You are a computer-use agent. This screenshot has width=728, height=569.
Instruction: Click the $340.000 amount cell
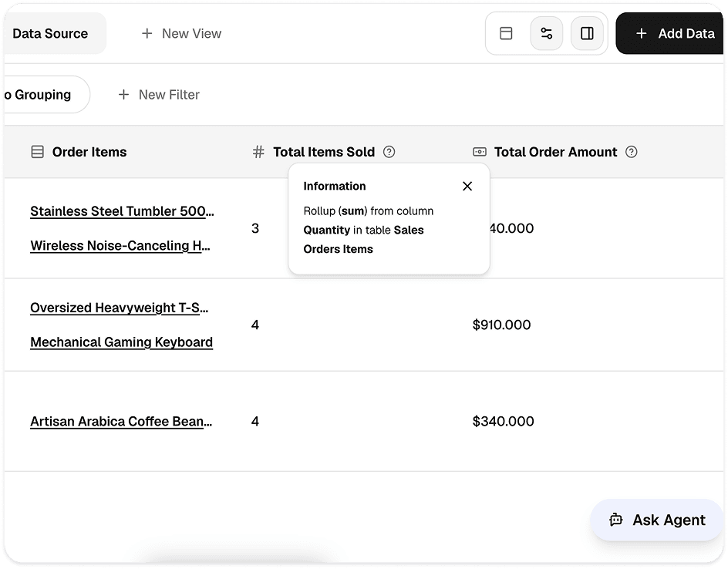504,422
